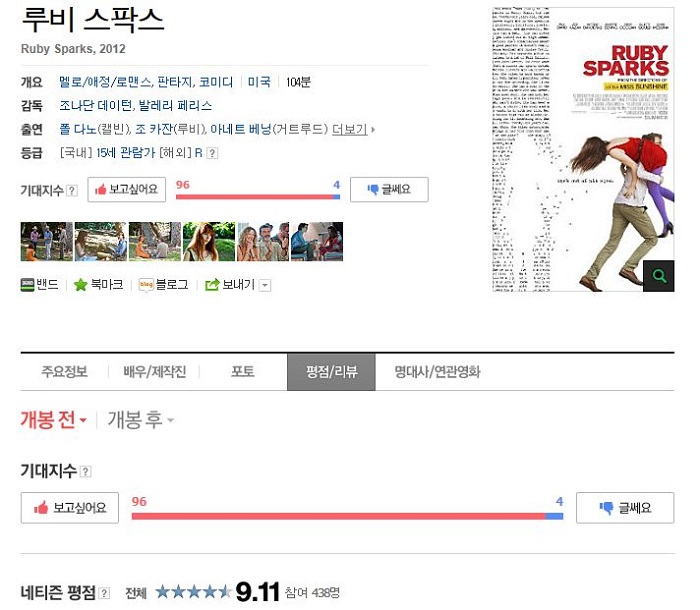Share to Band via its icon
This screenshot has height=610, width=700.
click(x=28, y=284)
